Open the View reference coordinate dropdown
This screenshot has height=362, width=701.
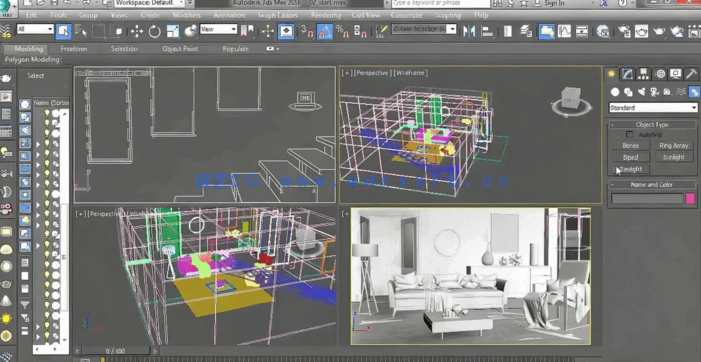pyautogui.click(x=218, y=29)
